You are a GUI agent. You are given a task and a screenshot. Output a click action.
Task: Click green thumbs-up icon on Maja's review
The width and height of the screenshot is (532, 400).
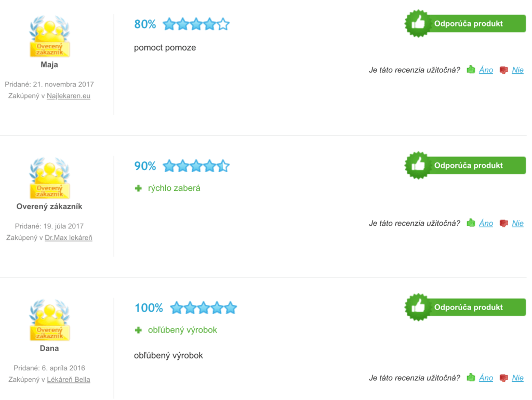click(x=471, y=70)
